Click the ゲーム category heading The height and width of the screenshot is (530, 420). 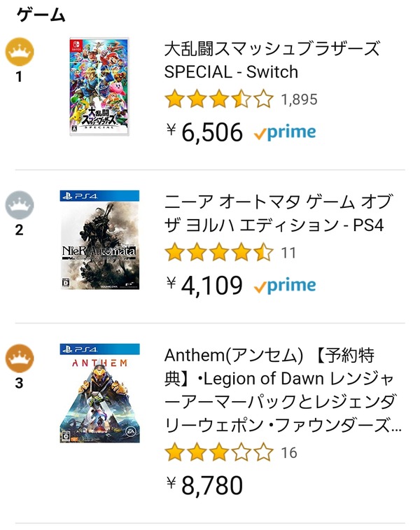pyautogui.click(x=41, y=15)
